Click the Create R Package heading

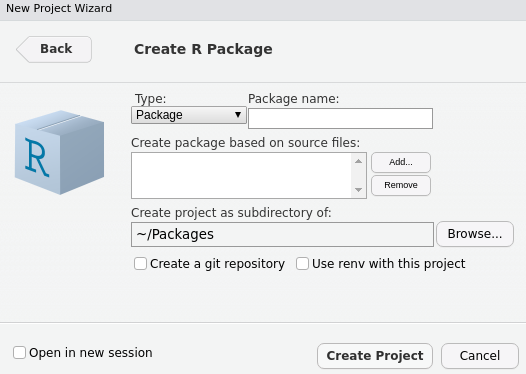coord(203,49)
